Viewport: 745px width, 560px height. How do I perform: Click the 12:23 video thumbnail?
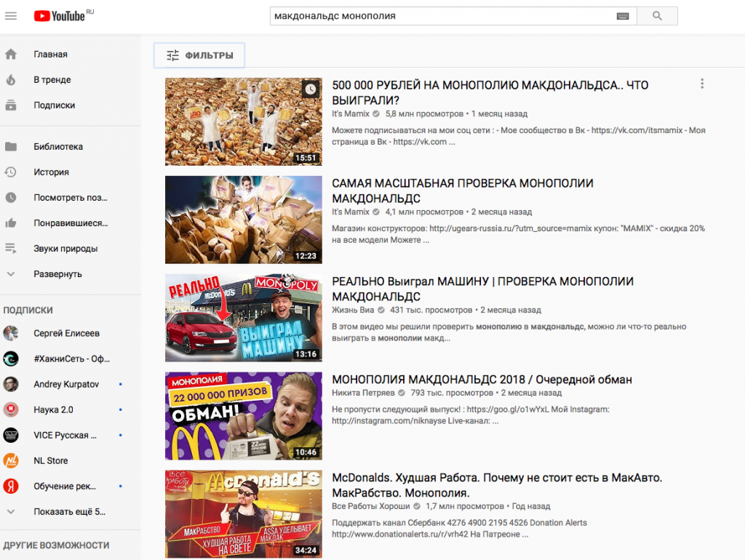click(x=243, y=220)
